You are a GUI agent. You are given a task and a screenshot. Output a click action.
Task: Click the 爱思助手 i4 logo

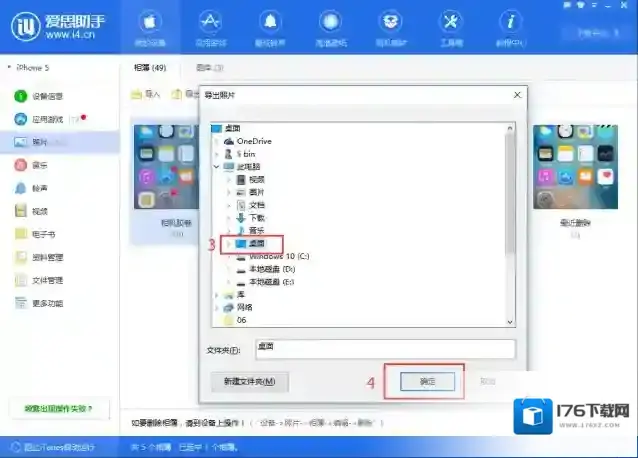click(58, 27)
